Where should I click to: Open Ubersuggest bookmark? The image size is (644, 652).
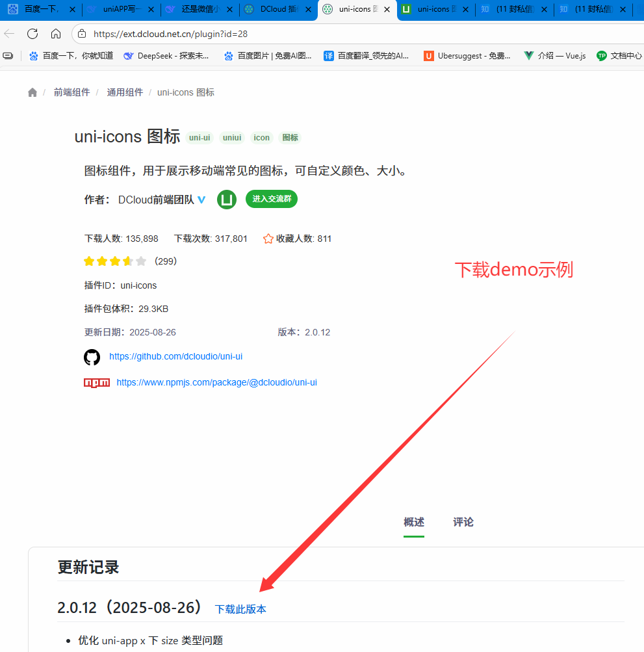point(467,56)
